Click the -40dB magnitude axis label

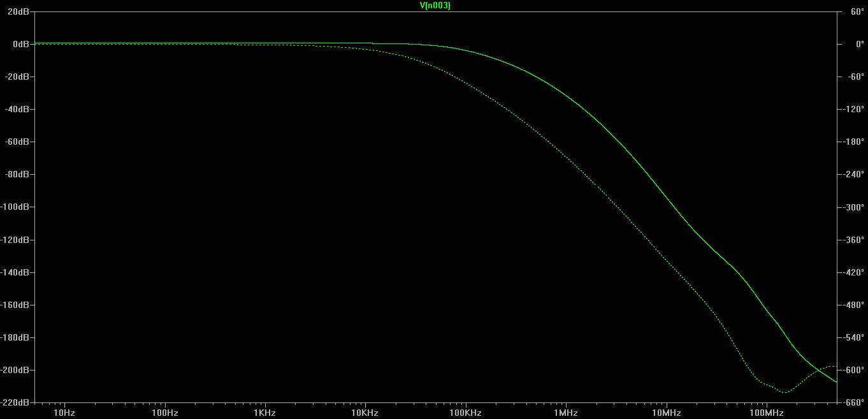[x=18, y=109]
